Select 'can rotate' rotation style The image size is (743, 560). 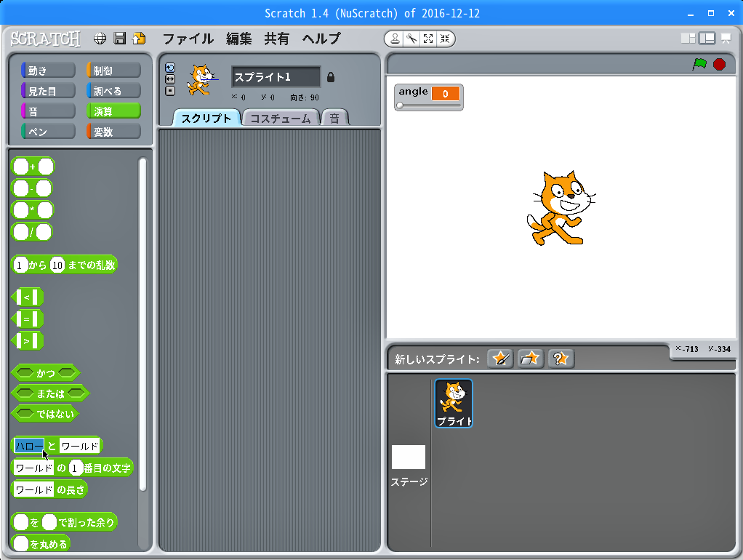pos(170,68)
